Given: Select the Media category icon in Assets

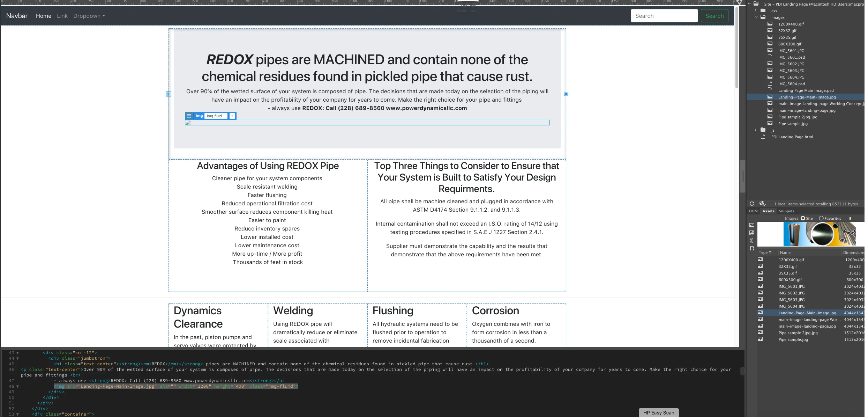Looking at the screenshot, I should [x=752, y=248].
